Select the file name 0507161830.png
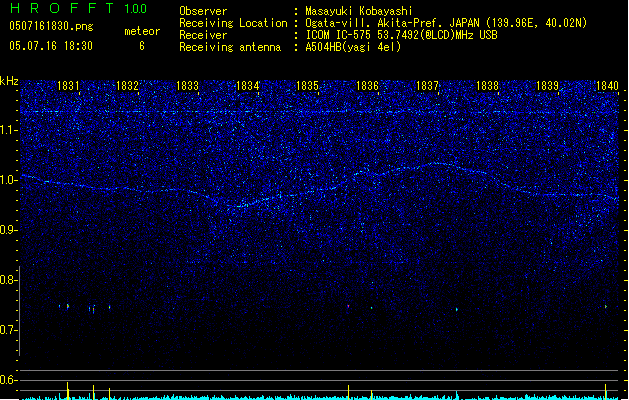629x400 pixels. pos(51,26)
